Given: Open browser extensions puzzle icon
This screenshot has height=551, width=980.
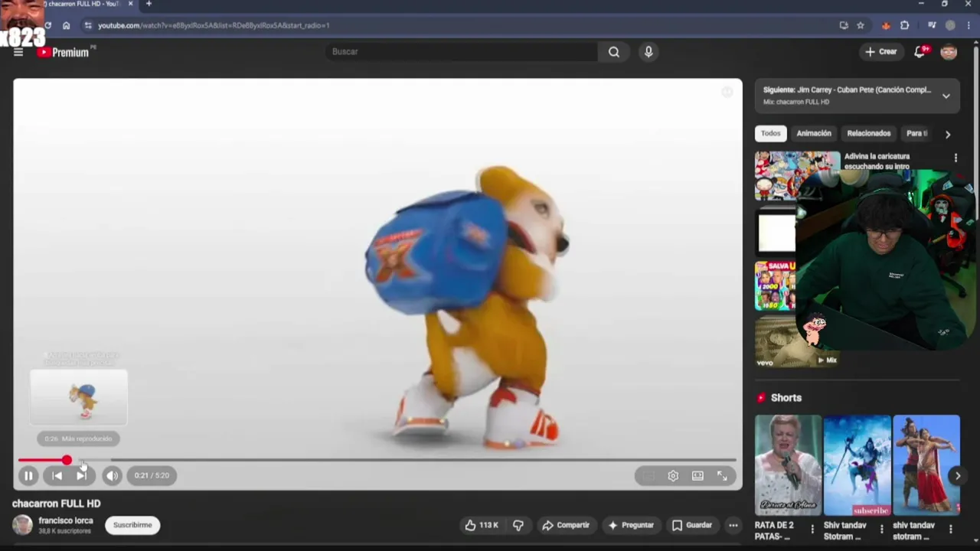Looking at the screenshot, I should coord(905,25).
